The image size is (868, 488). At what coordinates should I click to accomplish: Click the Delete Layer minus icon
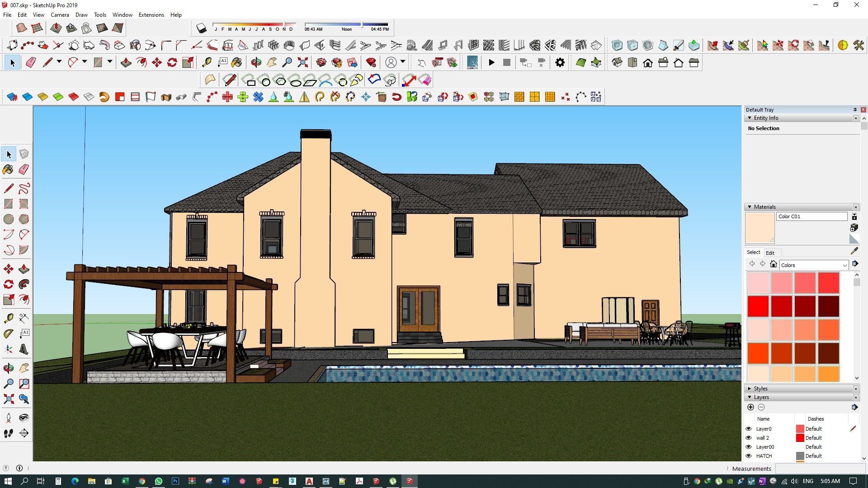click(x=761, y=407)
